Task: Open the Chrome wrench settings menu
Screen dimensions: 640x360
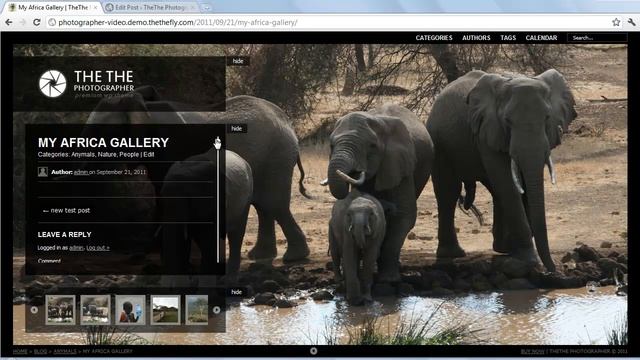Action: pyautogui.click(x=632, y=22)
